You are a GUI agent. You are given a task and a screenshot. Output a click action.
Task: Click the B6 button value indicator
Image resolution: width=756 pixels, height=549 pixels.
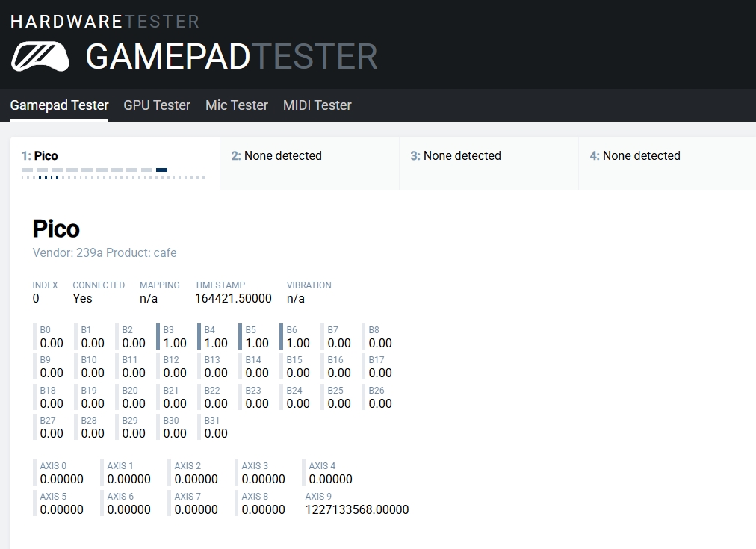(x=297, y=338)
